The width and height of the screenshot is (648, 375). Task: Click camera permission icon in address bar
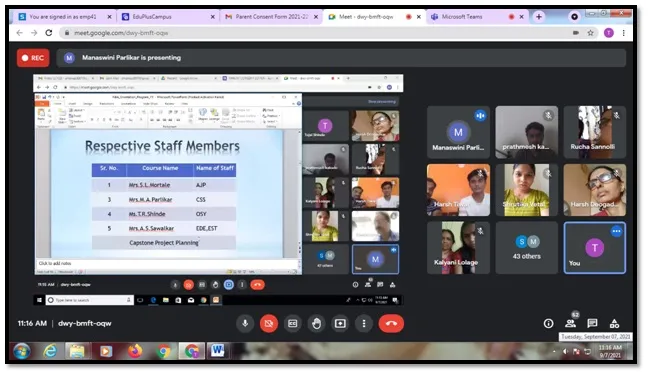(x=576, y=33)
